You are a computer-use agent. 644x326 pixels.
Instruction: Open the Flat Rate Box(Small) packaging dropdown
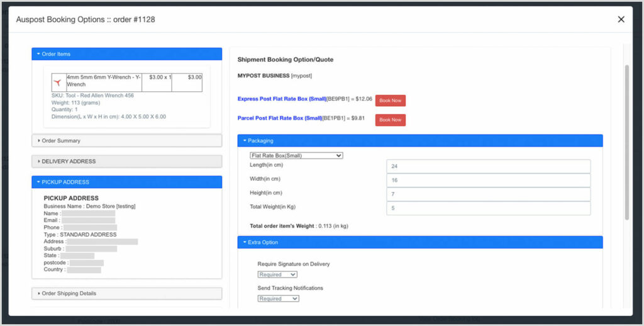[296, 156]
